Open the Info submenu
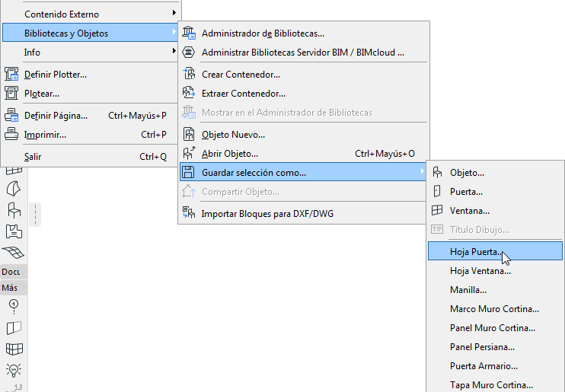 [x=90, y=52]
